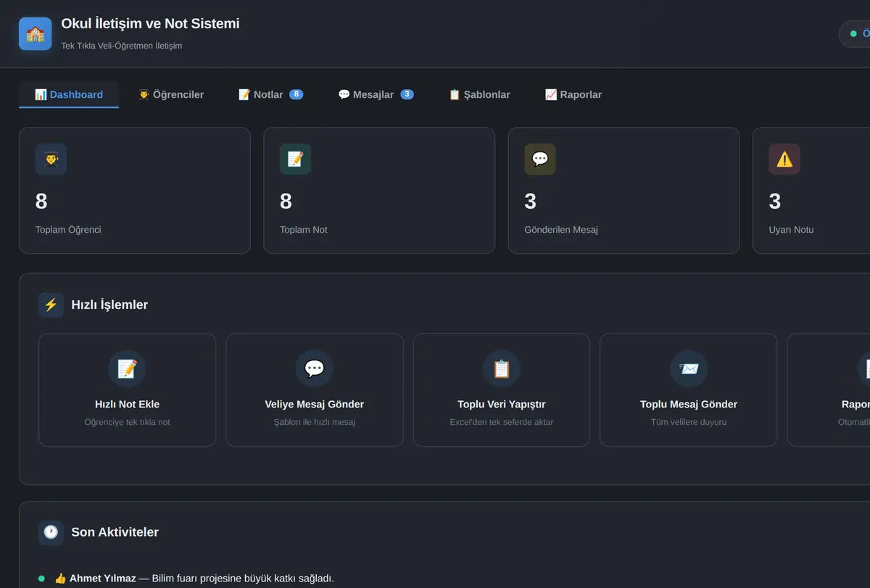Screen dimensions: 870x588
Task: Click the notepad icon on Toplam Not card
Action: pos(295,160)
